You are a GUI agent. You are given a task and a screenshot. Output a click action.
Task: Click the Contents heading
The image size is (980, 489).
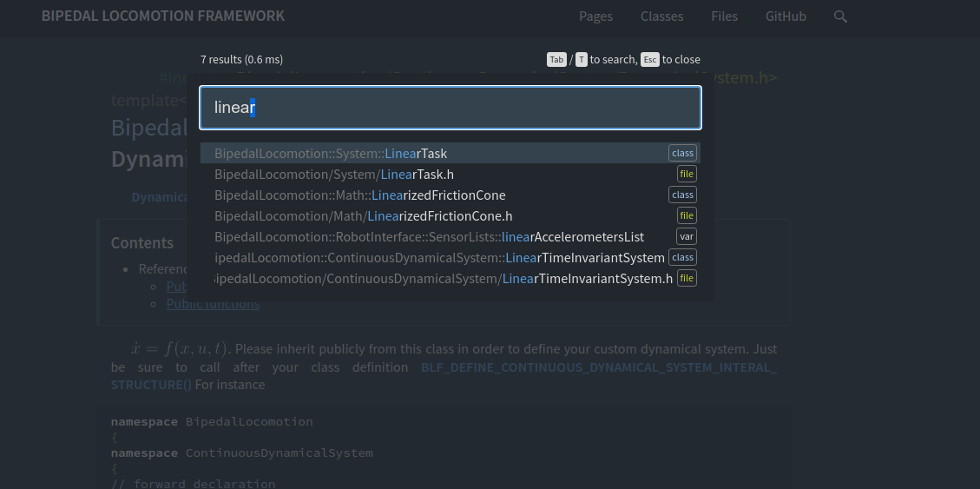coord(142,242)
